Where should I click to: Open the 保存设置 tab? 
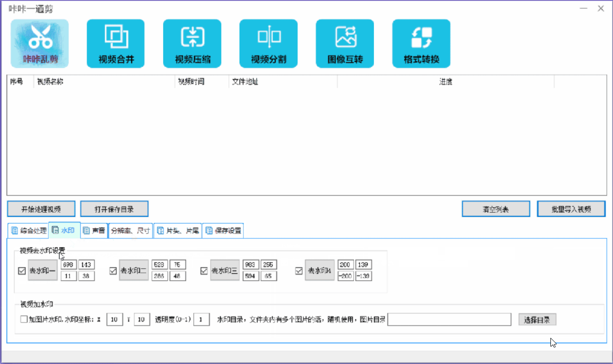(x=223, y=231)
